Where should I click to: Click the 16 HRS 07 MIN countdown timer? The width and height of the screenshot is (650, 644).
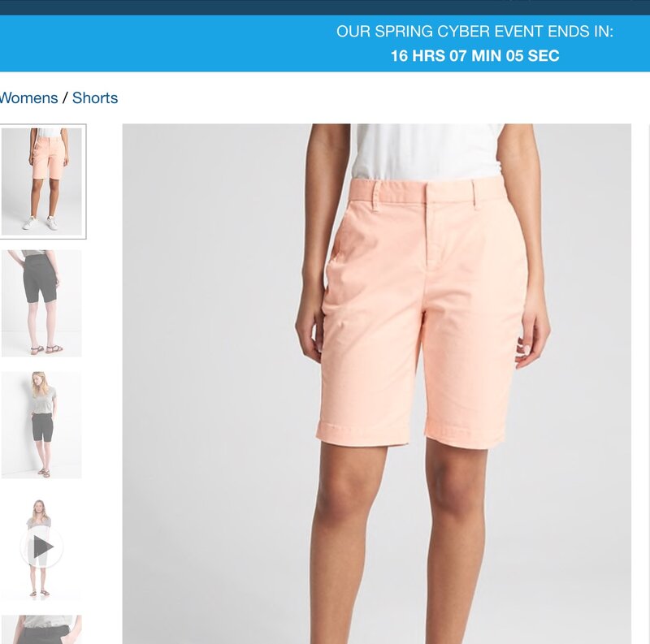click(474, 56)
